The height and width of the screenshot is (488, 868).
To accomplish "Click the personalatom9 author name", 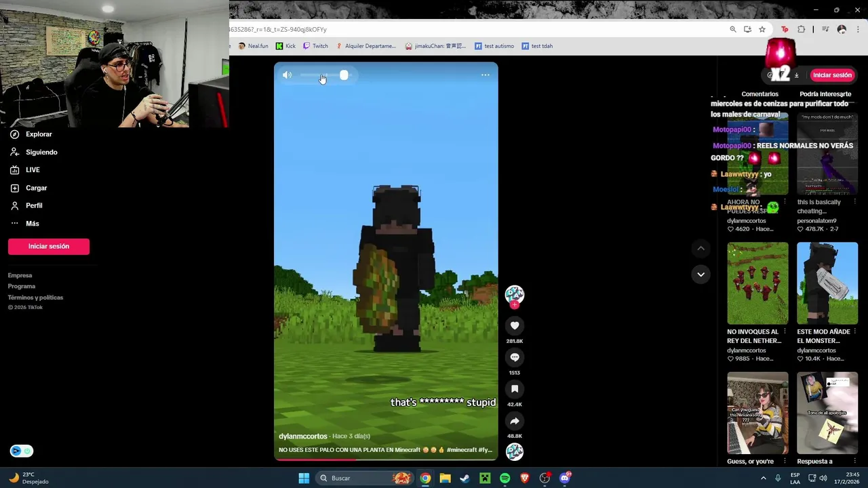I will tap(816, 221).
